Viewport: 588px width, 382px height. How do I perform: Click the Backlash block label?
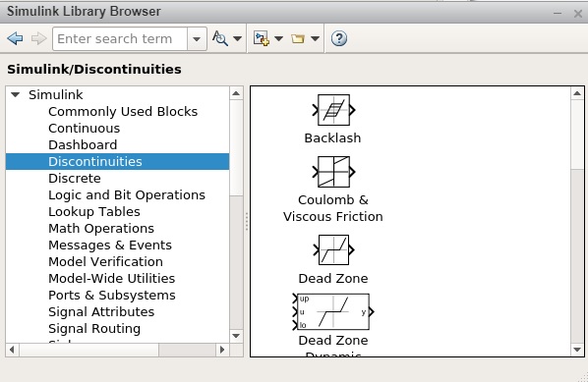click(x=333, y=138)
